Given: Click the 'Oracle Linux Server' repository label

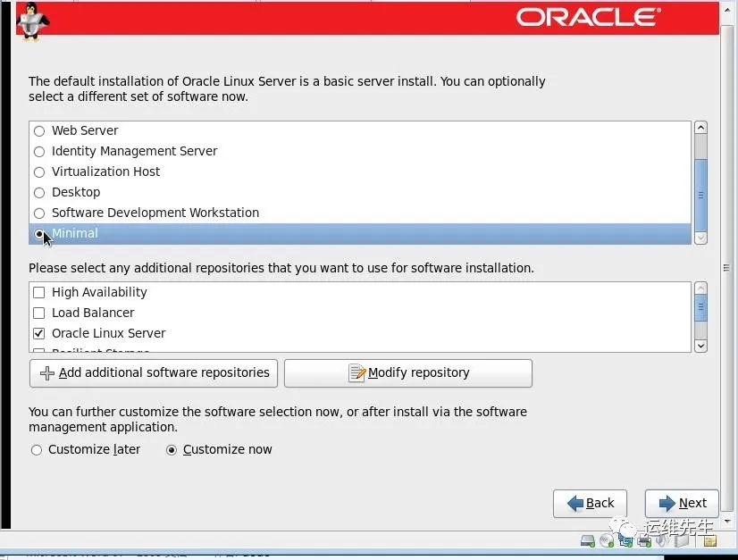Looking at the screenshot, I should 109,333.
